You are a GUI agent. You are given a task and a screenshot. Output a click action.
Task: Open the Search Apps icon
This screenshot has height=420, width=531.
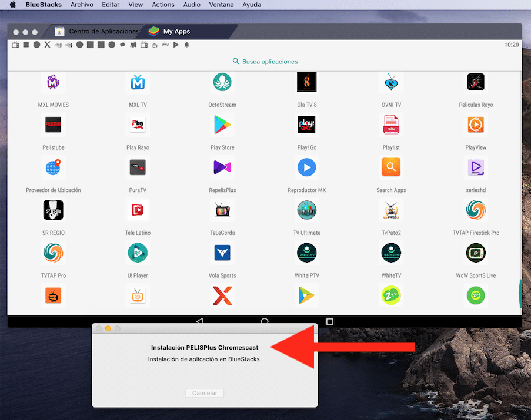pyautogui.click(x=391, y=167)
